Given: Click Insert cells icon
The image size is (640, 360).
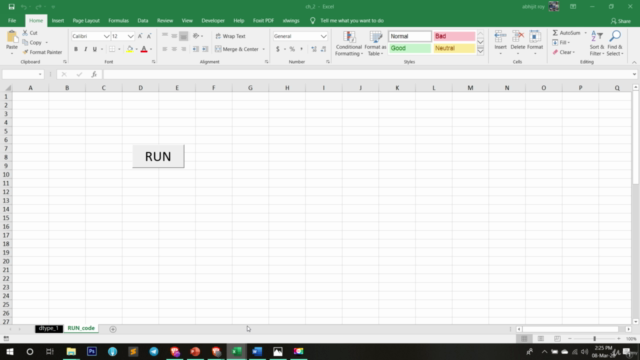Looking at the screenshot, I should click(x=500, y=37).
